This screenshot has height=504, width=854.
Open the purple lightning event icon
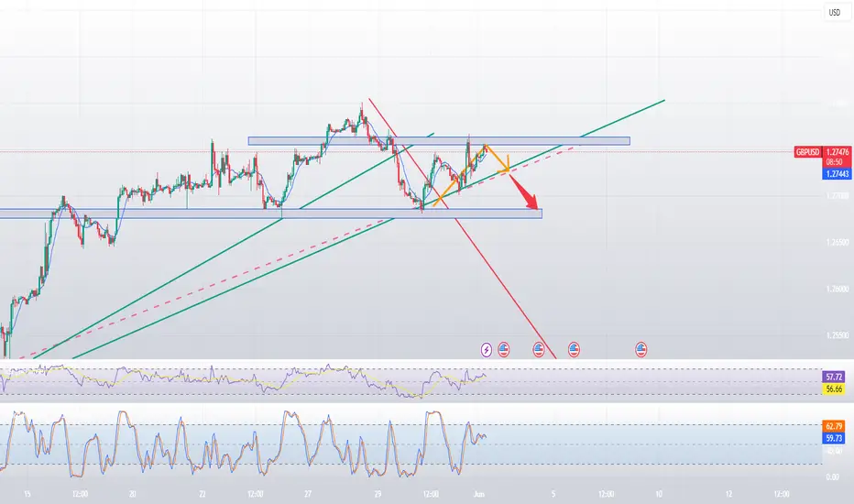[x=487, y=349]
